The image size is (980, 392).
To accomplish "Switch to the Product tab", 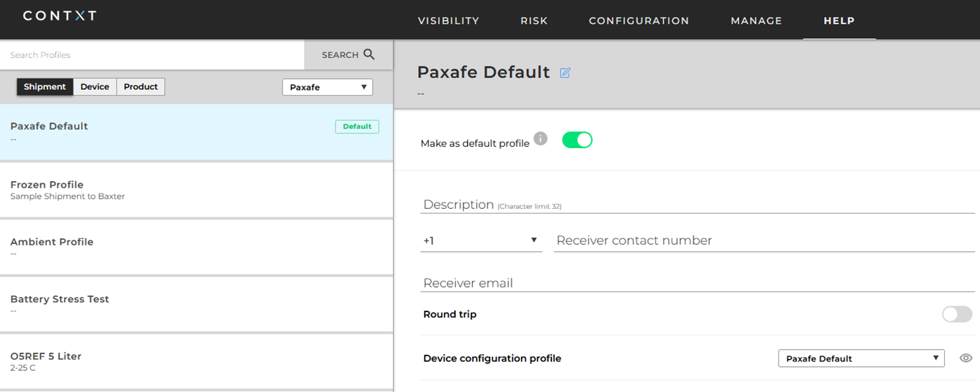I will (141, 87).
